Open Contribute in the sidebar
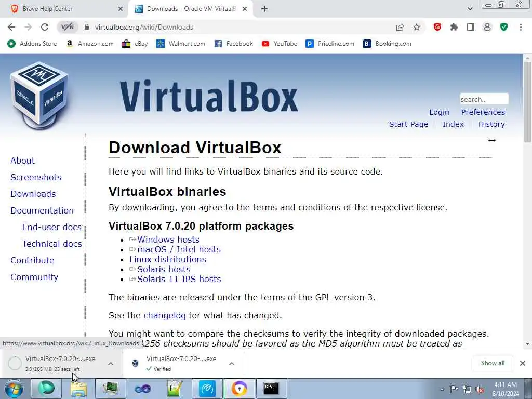 click(32, 260)
